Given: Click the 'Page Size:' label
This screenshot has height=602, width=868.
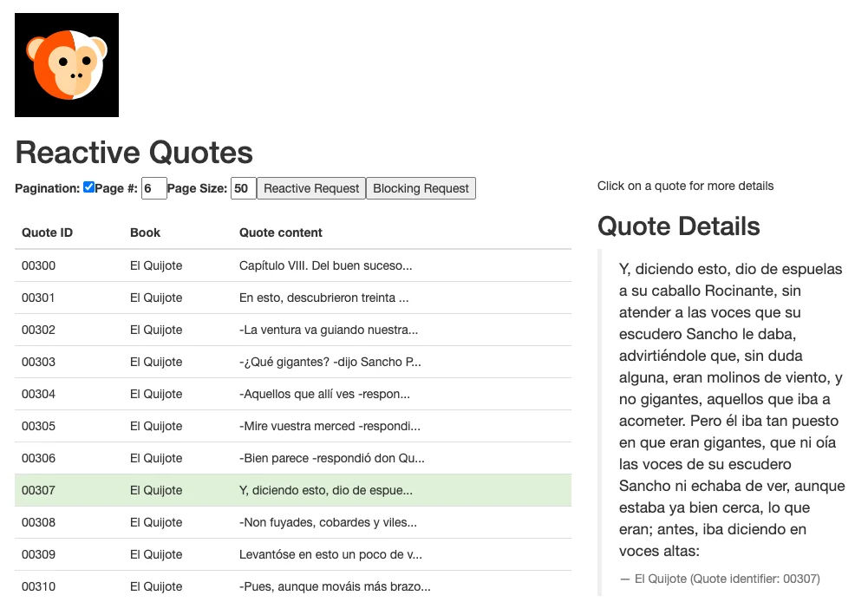Looking at the screenshot, I should (197, 188).
